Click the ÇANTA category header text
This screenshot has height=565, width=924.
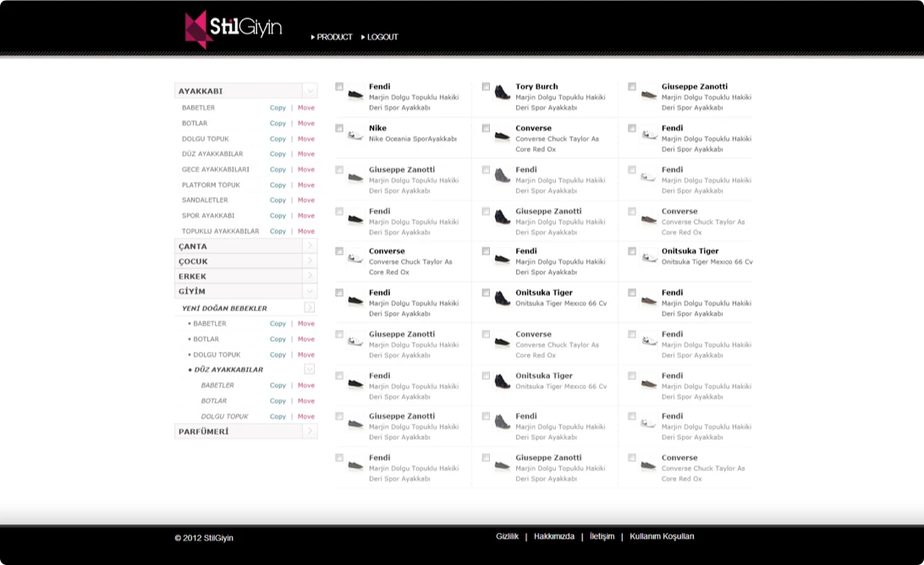point(193,247)
